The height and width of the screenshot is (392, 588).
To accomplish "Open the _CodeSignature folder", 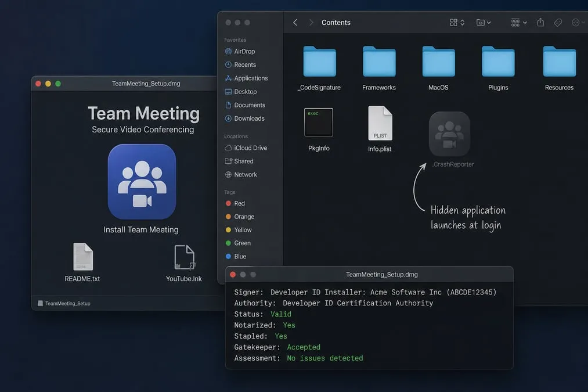I will pos(319,62).
